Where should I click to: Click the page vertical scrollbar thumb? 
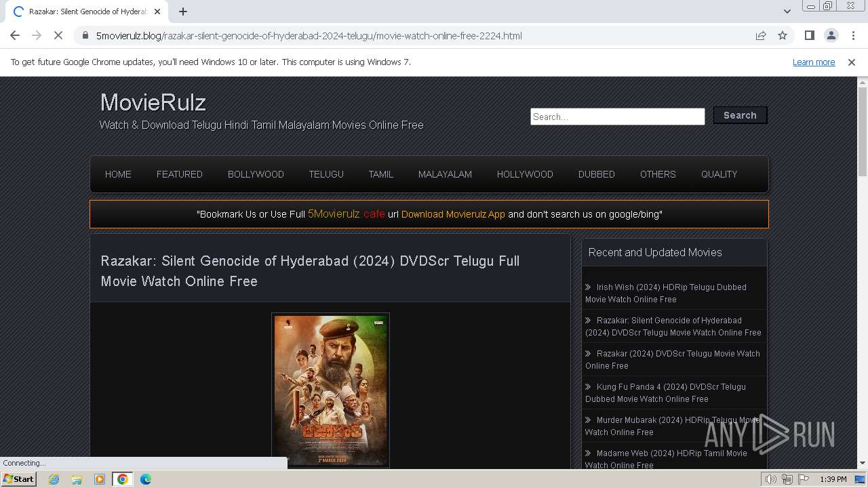[x=863, y=132]
